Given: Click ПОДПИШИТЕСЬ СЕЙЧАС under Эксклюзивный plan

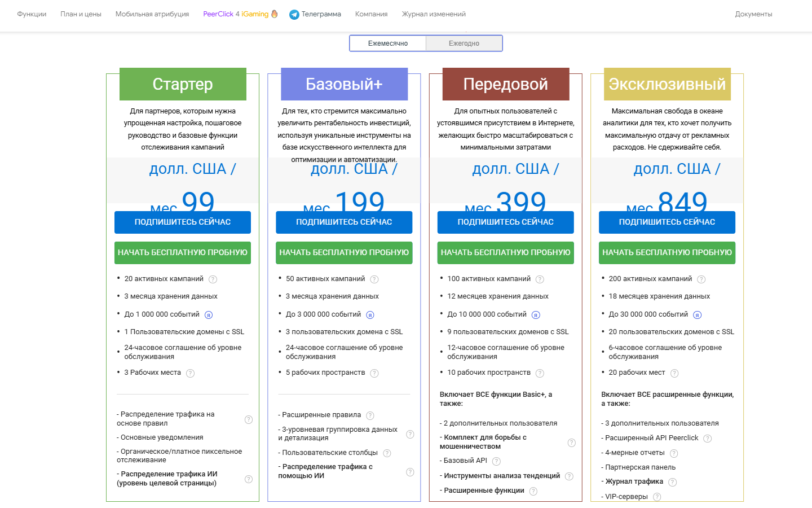Looking at the screenshot, I should click(x=667, y=222).
